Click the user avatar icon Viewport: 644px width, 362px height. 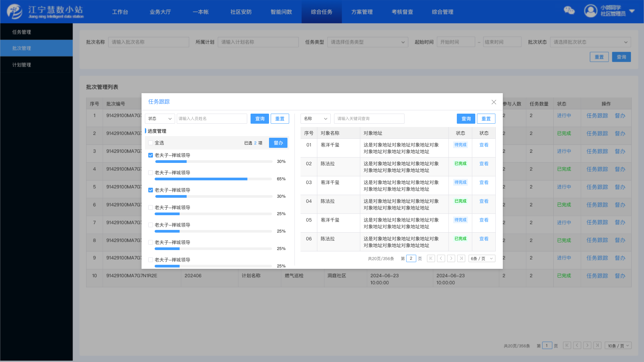point(590,11)
